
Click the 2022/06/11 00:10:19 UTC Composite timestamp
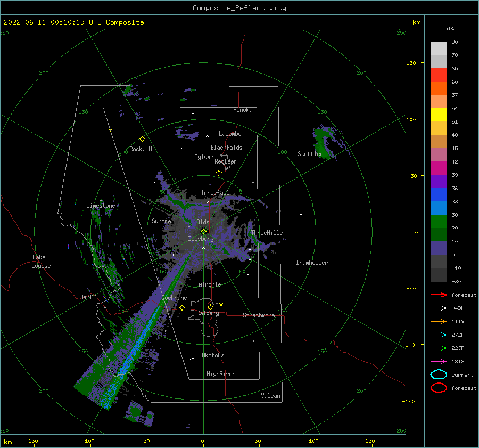(x=73, y=22)
